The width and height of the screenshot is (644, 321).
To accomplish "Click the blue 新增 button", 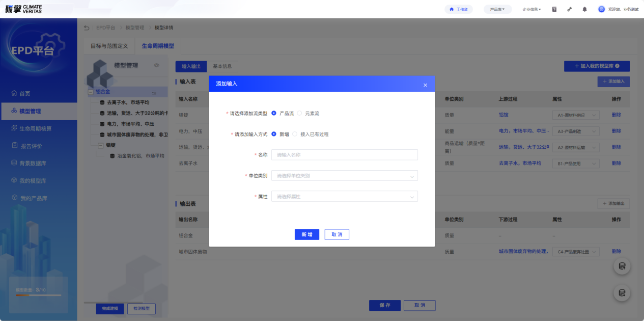I will click(306, 234).
